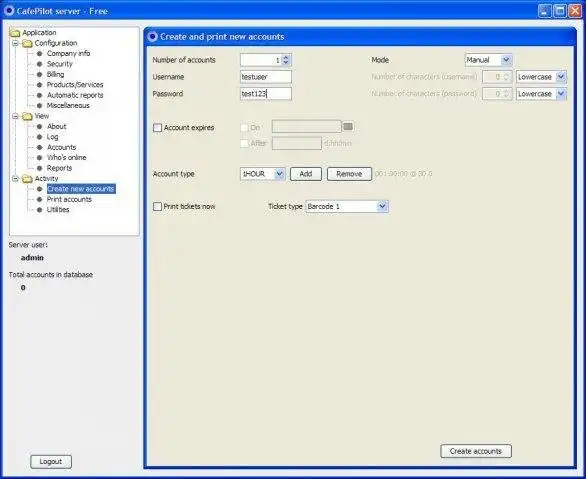Minimize the CafePilot server window
586x479 pixels.
coord(545,11)
